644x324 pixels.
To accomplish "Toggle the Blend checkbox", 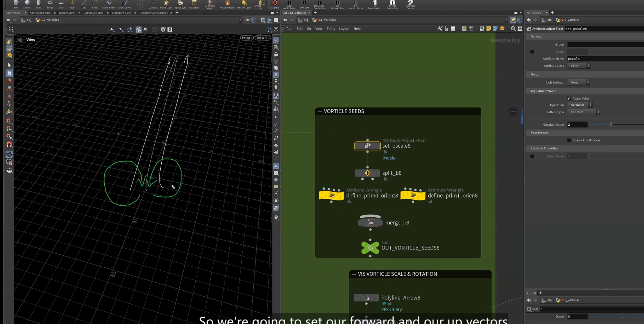I will click(532, 52).
